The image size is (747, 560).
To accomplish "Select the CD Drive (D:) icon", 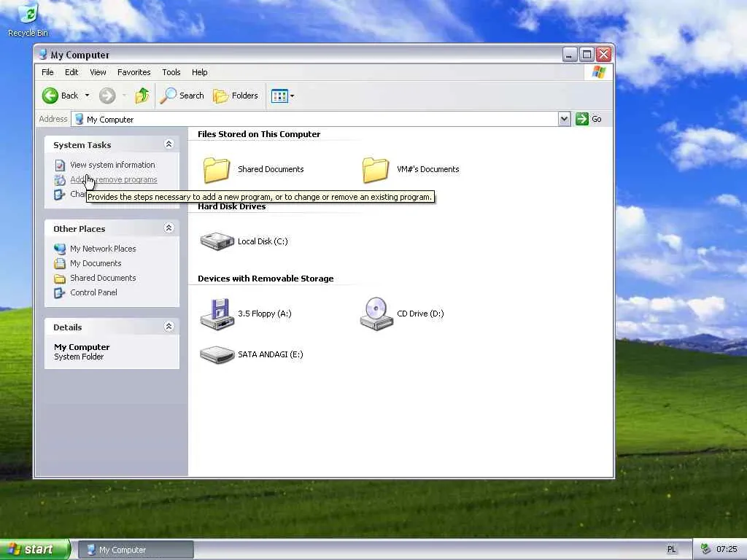I will coord(376,314).
